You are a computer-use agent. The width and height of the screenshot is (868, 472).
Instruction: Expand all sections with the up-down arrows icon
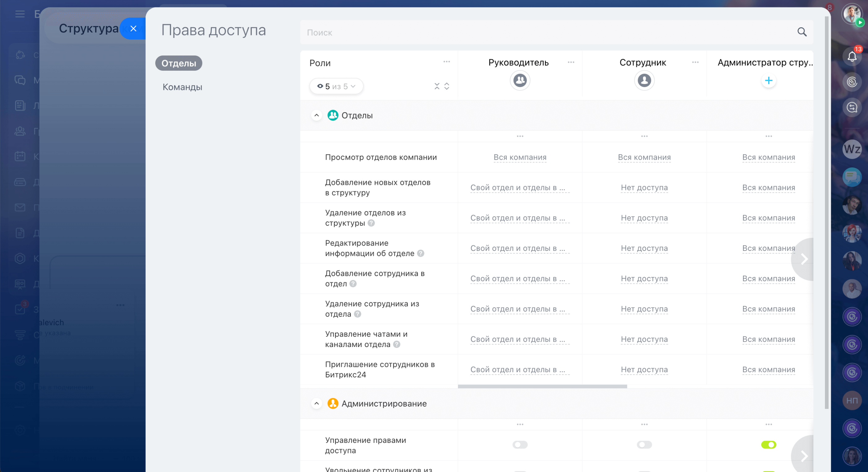pyautogui.click(x=446, y=86)
